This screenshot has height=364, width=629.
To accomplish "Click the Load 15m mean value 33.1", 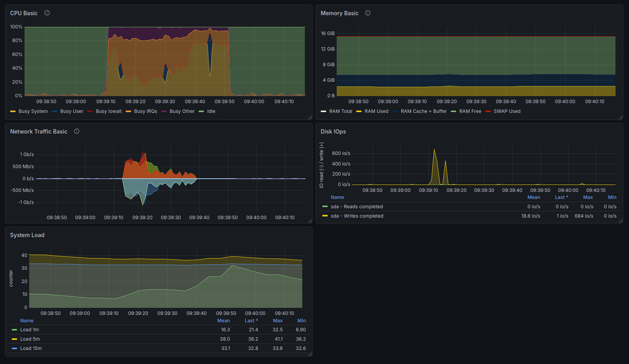I will 225,348.
